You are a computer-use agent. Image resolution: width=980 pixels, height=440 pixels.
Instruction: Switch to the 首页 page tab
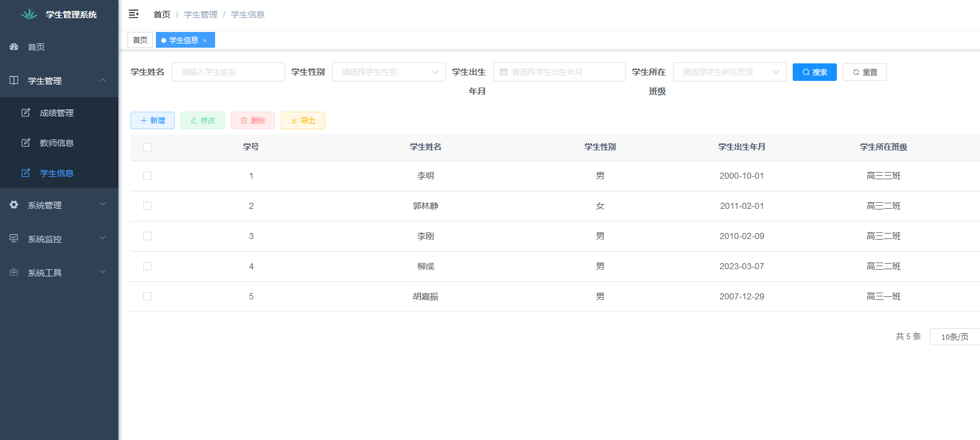140,40
